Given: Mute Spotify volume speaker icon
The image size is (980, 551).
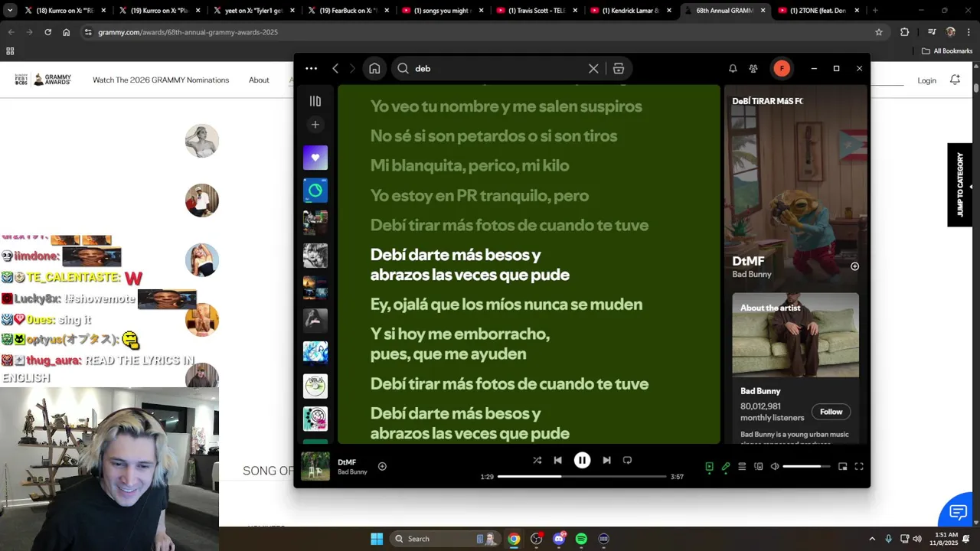Looking at the screenshot, I should coord(775,466).
